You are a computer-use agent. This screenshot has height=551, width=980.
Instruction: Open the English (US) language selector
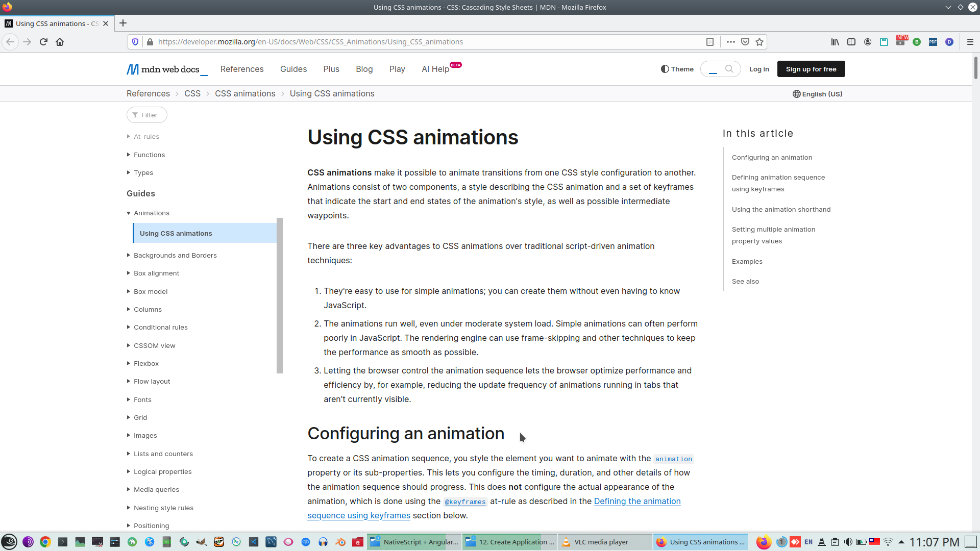817,94
